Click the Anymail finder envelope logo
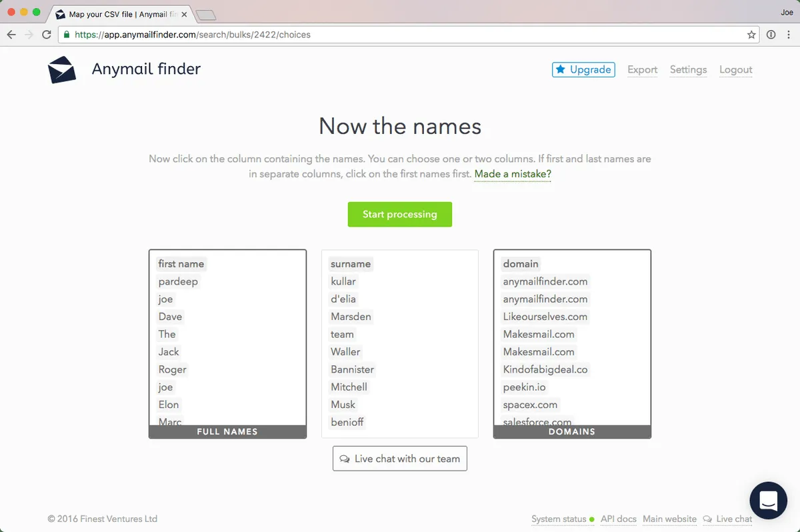This screenshot has width=800, height=532. (x=62, y=70)
